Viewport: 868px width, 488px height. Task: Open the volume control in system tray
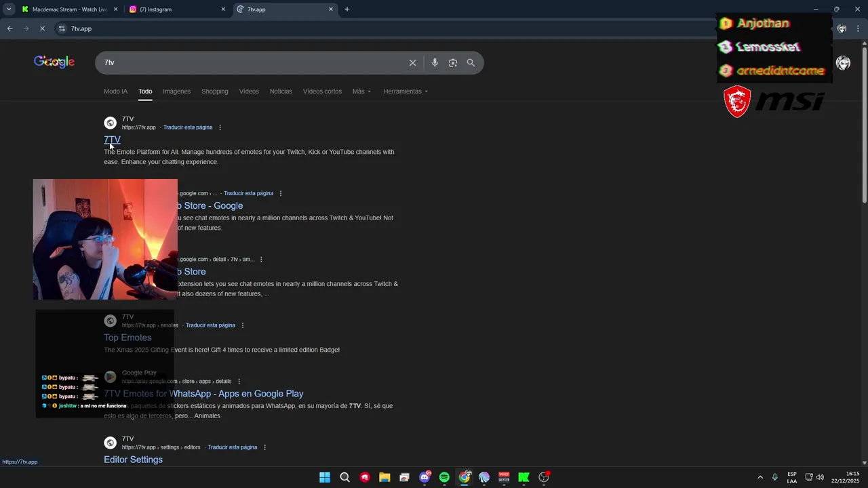point(820,477)
